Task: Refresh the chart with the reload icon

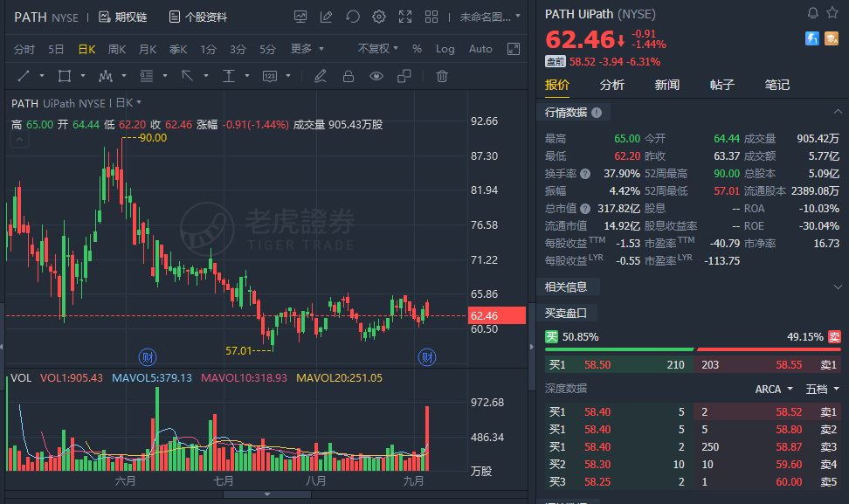Action: coord(353,17)
